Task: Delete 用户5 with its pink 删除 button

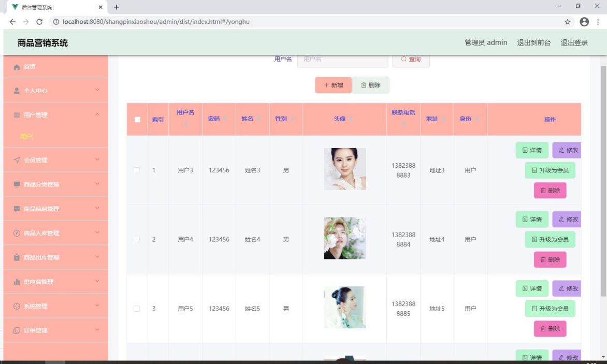Action: pyautogui.click(x=550, y=329)
